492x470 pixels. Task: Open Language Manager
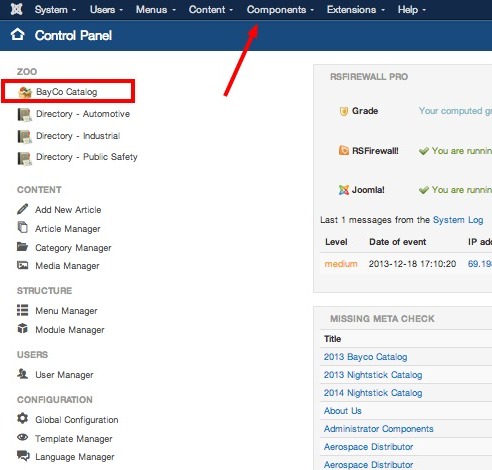pyautogui.click(x=75, y=457)
